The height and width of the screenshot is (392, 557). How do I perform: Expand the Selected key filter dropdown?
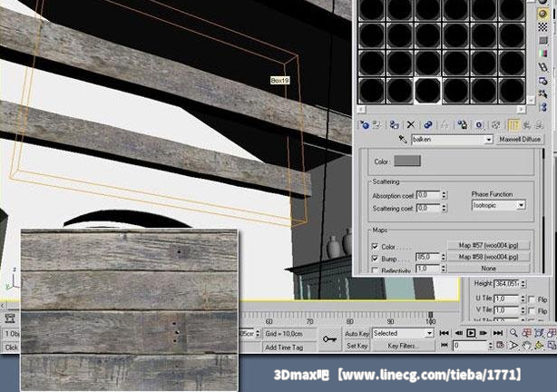(431, 333)
